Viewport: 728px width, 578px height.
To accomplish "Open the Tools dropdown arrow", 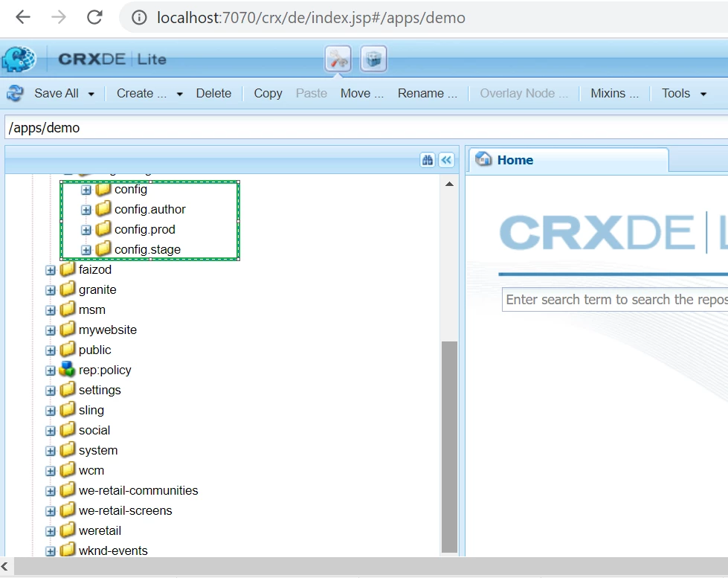I will pyautogui.click(x=703, y=94).
